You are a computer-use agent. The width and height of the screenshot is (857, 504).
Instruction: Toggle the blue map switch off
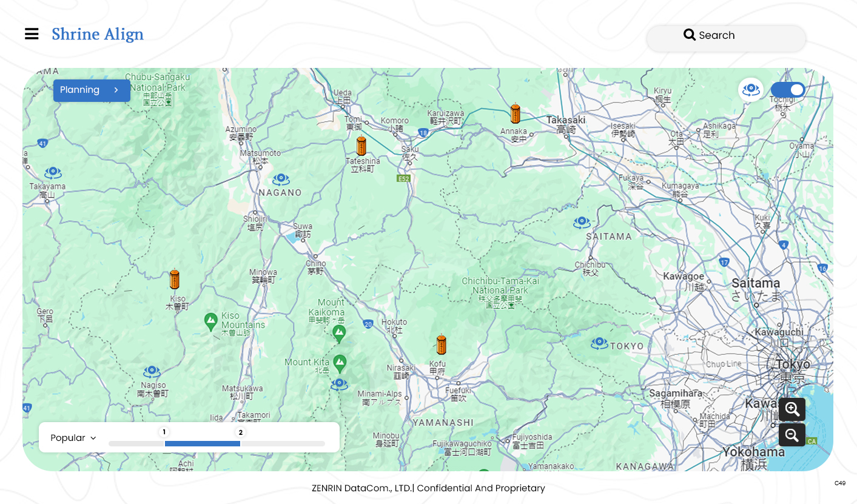tap(788, 90)
